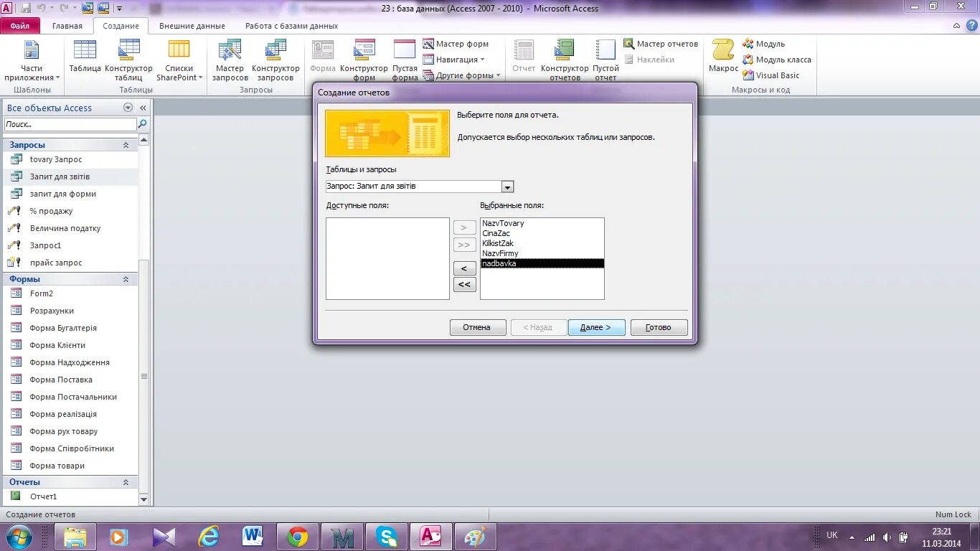Image resolution: width=980 pixels, height=551 pixels.
Task: Remove selected field with < button
Action: 464,268
